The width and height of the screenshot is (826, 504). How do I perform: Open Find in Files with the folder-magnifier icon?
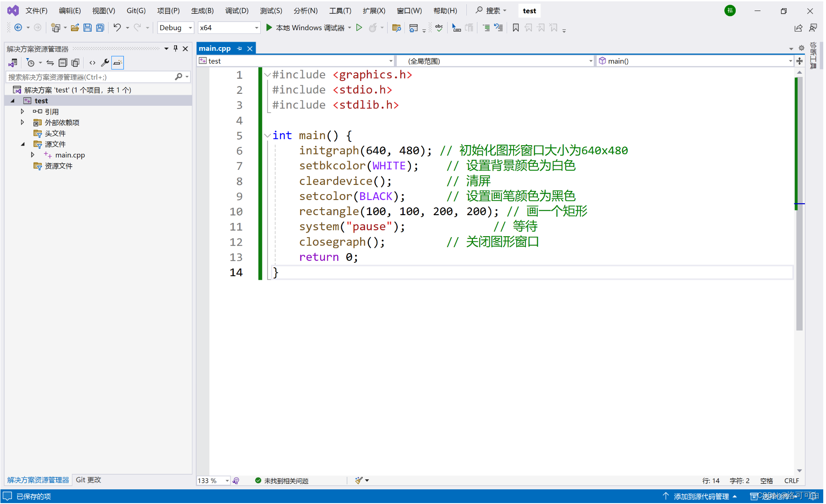[x=396, y=28]
